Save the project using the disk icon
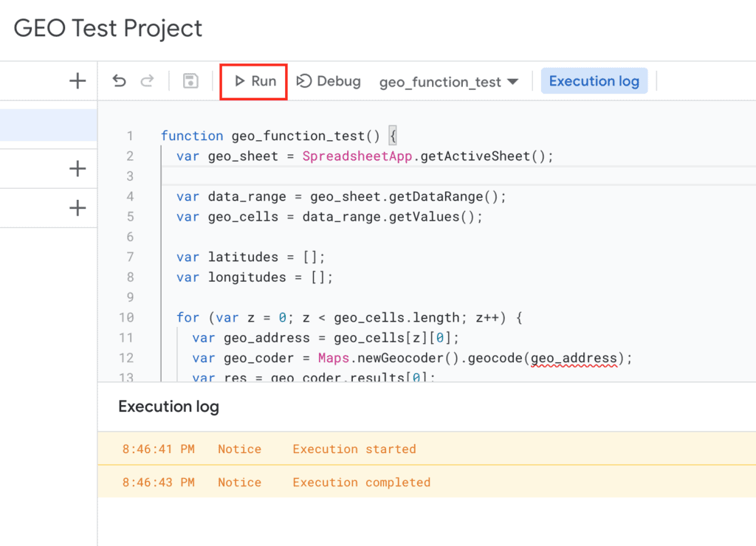756x546 pixels. coord(190,81)
